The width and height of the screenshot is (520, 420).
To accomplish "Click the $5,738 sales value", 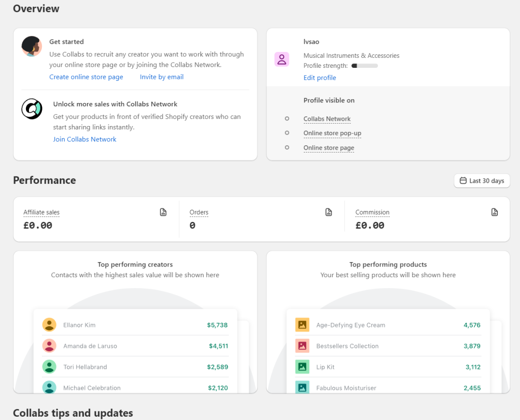I will 217,325.
